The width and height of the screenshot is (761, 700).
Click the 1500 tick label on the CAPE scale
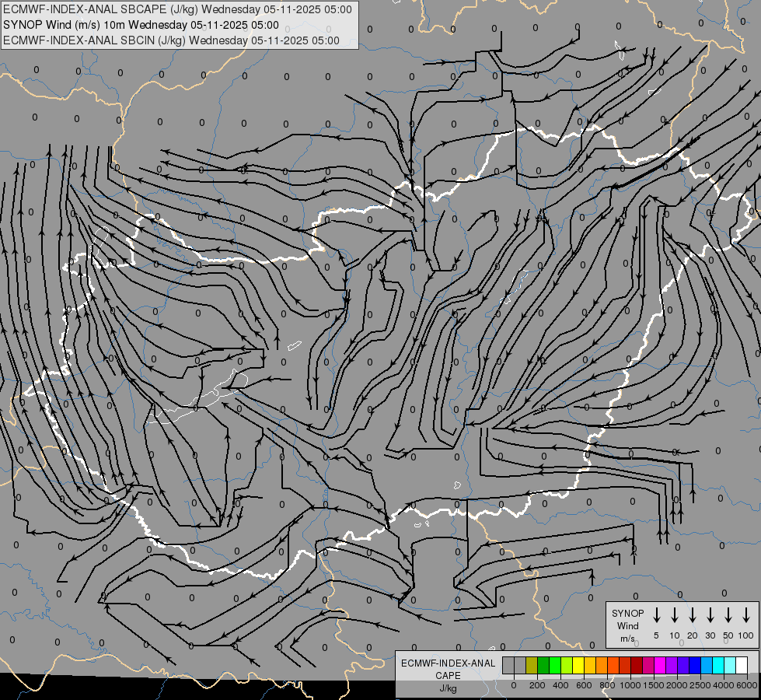point(654,685)
